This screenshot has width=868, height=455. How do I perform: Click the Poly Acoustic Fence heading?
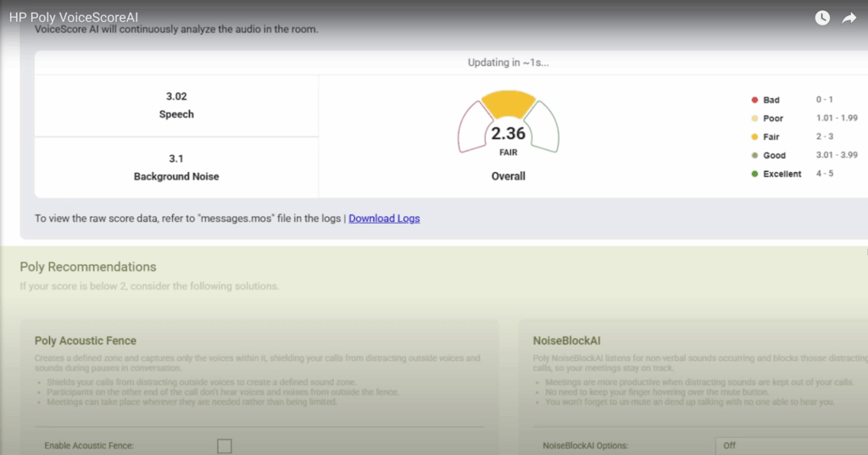pyautogui.click(x=86, y=341)
